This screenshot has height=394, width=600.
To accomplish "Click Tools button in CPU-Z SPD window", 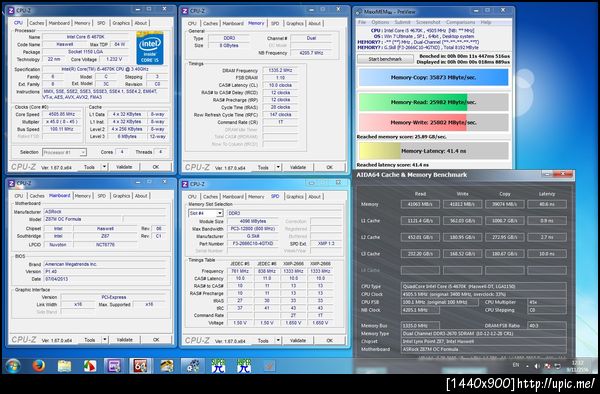I will pyautogui.click(x=263, y=340).
